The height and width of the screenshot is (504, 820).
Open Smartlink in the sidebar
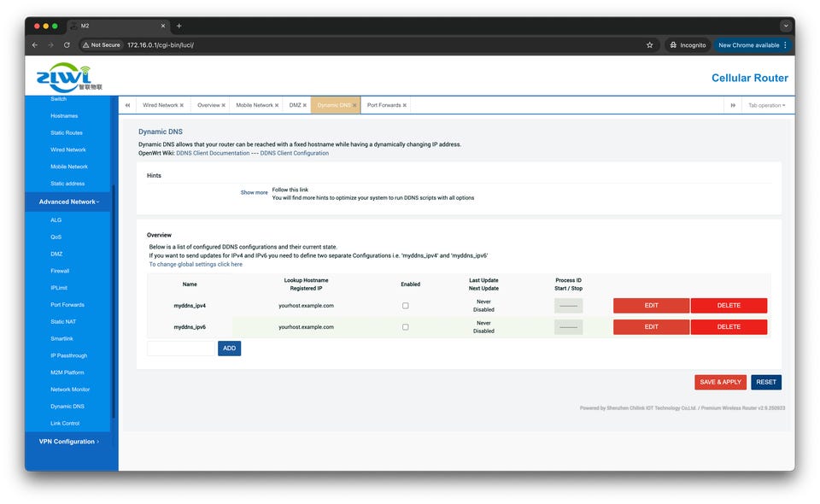(x=61, y=339)
